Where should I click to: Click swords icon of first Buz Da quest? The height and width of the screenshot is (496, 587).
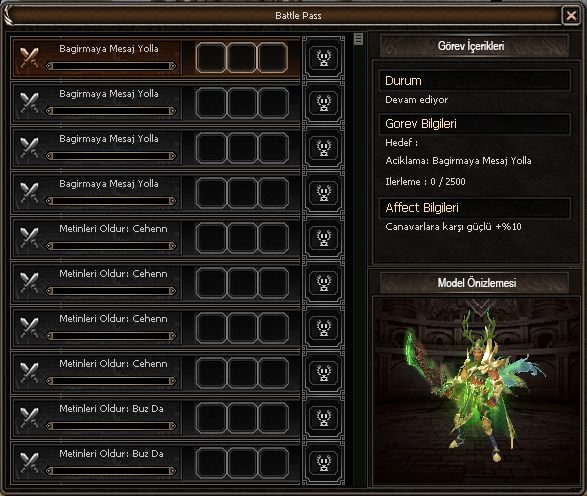click(x=29, y=417)
